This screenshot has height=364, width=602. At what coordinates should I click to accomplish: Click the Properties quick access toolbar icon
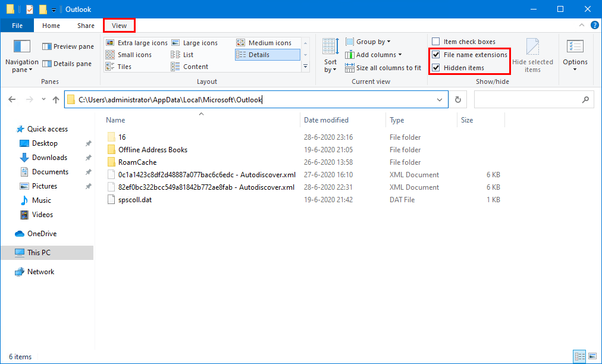[x=30, y=9]
